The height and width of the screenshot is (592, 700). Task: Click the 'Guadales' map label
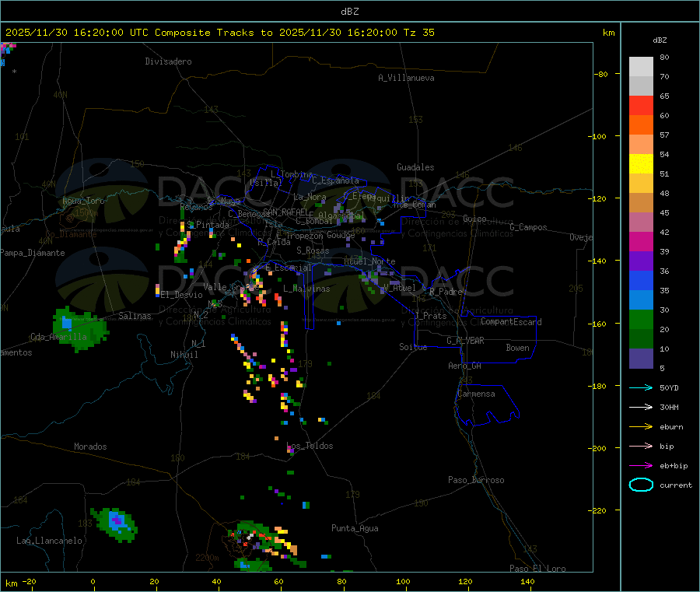(x=415, y=167)
